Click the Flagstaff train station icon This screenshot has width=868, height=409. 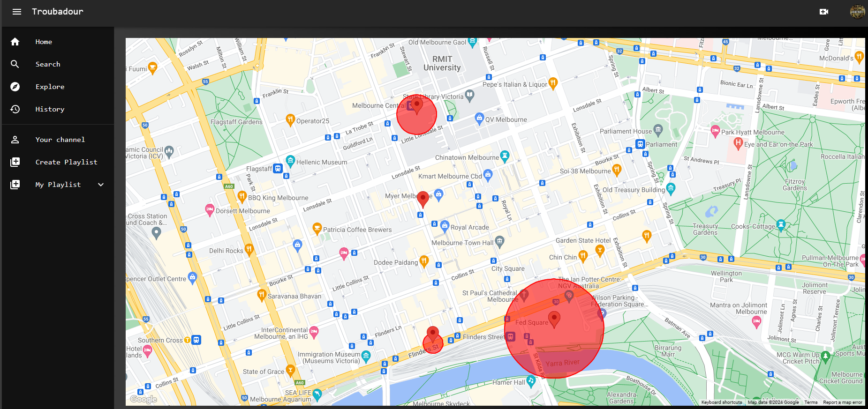click(x=278, y=168)
